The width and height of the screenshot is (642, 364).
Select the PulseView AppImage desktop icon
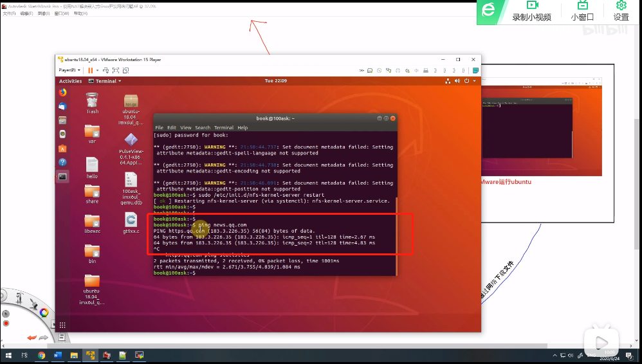tap(131, 149)
